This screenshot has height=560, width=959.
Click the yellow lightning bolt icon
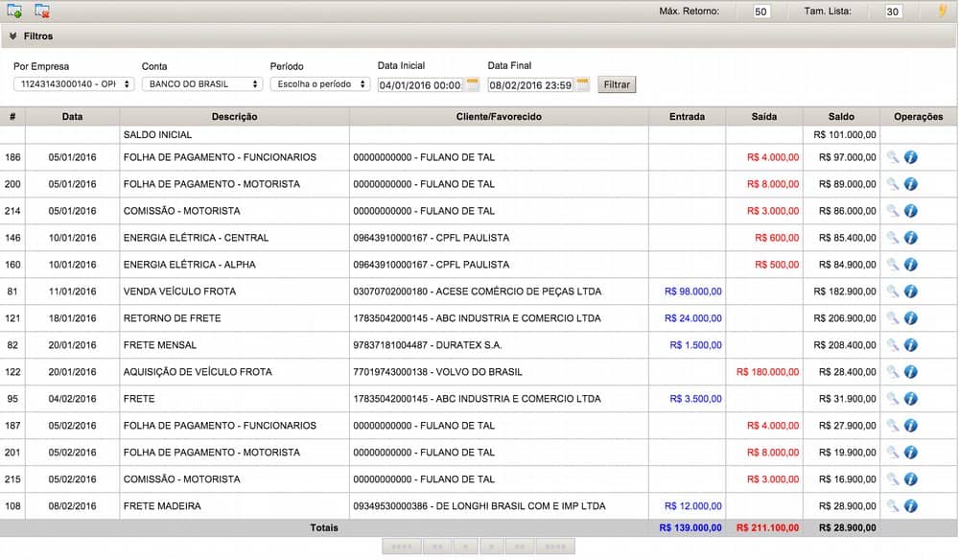pyautogui.click(x=943, y=11)
